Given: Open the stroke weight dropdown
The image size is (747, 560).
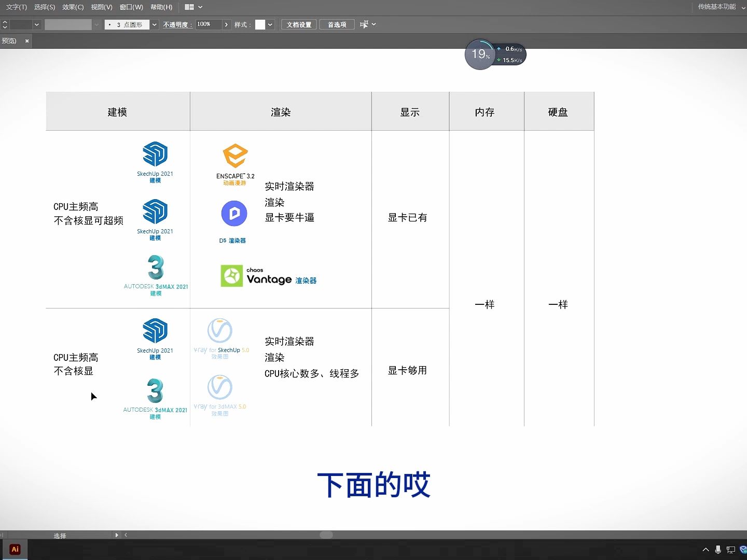Looking at the screenshot, I should (x=36, y=24).
